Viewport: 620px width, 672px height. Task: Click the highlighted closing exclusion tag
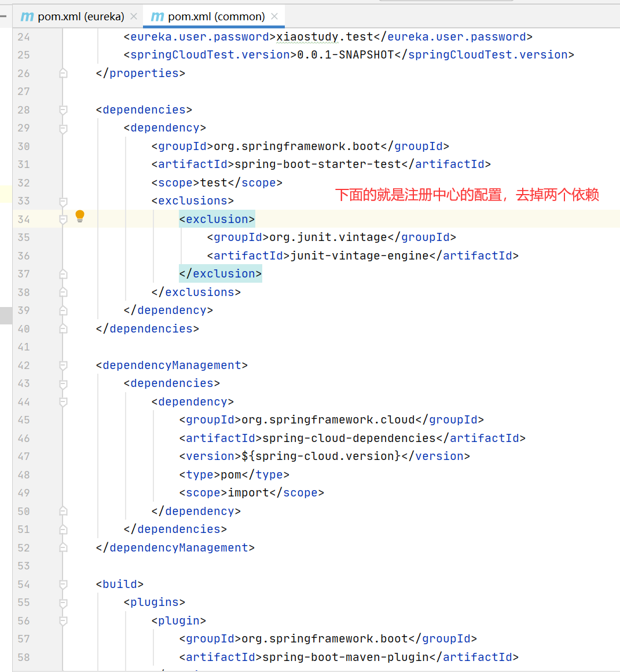pyautogui.click(x=221, y=274)
